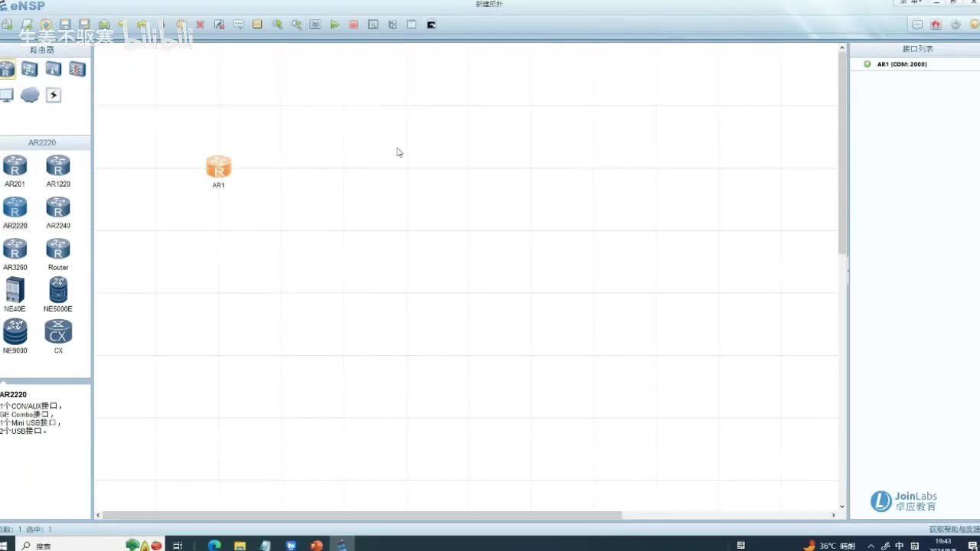Screen dimensions: 980x551
Task: Click the text note bubble tool
Action: pos(238,24)
